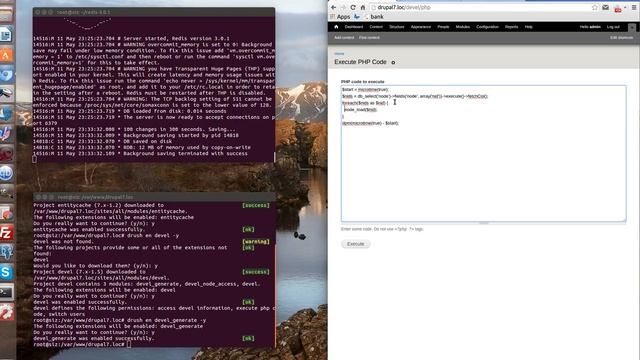The image size is (640, 360).
Task: Click the browser forward arrow
Action: [x=343, y=7]
